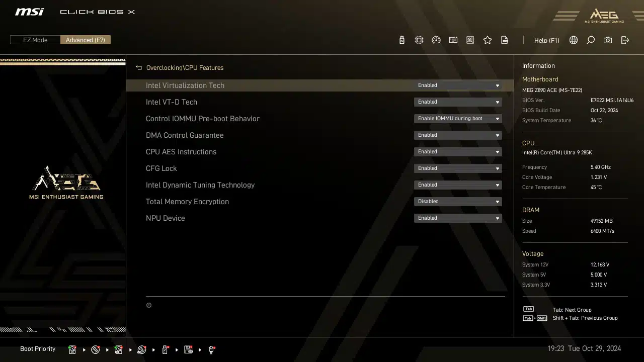Open search with the magnifier icon
Viewport: 644px width, 362px height.
[x=591, y=40]
